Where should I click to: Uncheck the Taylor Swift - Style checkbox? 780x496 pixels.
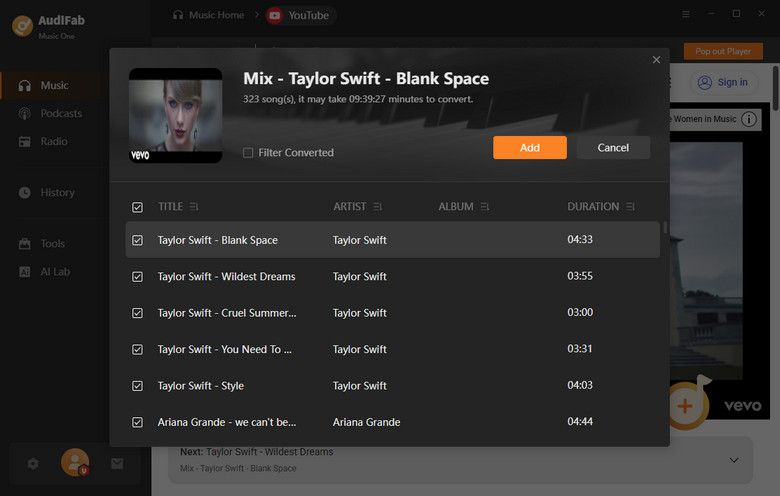click(137, 386)
